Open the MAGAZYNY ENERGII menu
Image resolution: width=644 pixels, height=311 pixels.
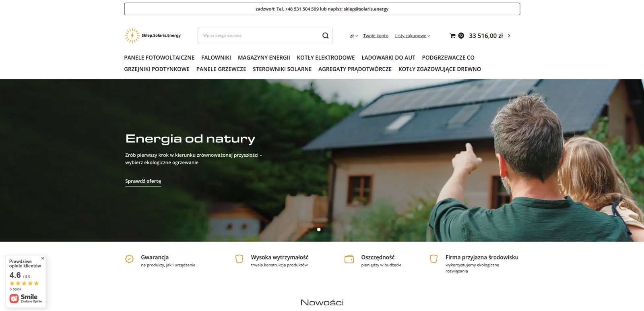tap(264, 58)
